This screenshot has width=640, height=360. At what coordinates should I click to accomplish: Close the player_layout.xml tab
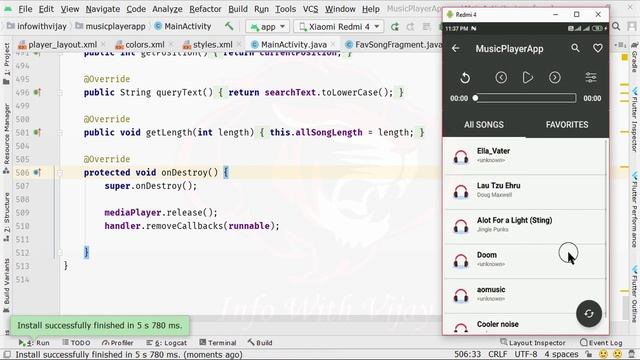tap(103, 44)
